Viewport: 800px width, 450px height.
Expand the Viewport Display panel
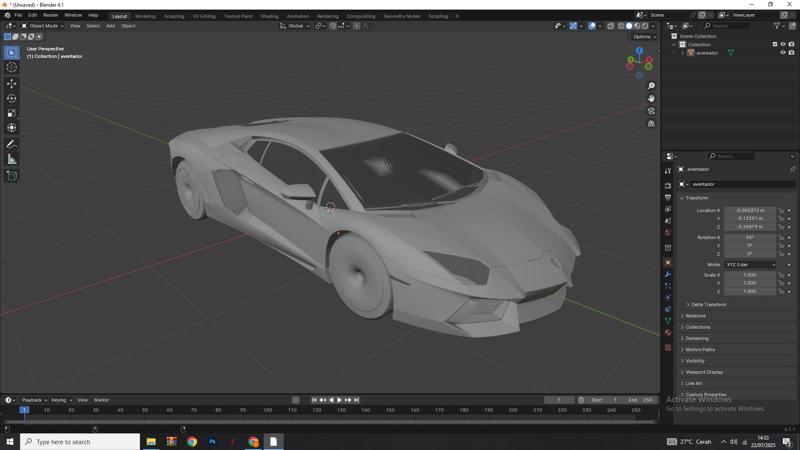(704, 372)
